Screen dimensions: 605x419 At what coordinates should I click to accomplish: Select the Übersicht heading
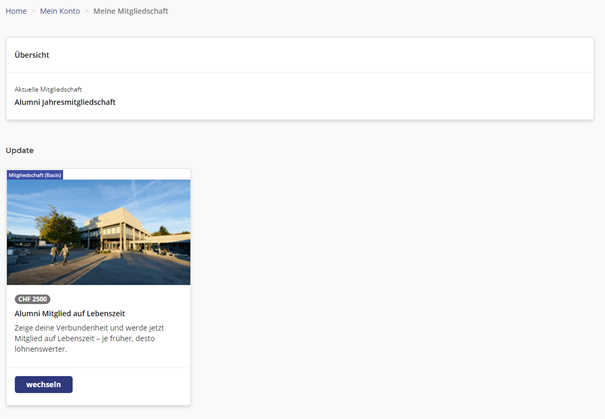[32, 55]
